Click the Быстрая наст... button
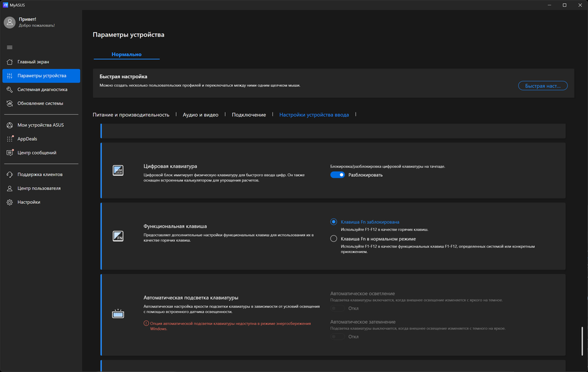 click(x=543, y=86)
